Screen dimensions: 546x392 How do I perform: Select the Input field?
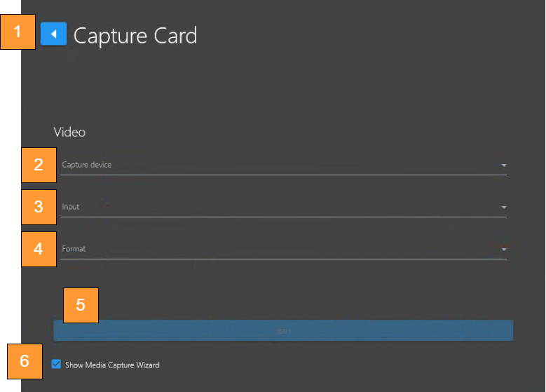pyautogui.click(x=280, y=208)
